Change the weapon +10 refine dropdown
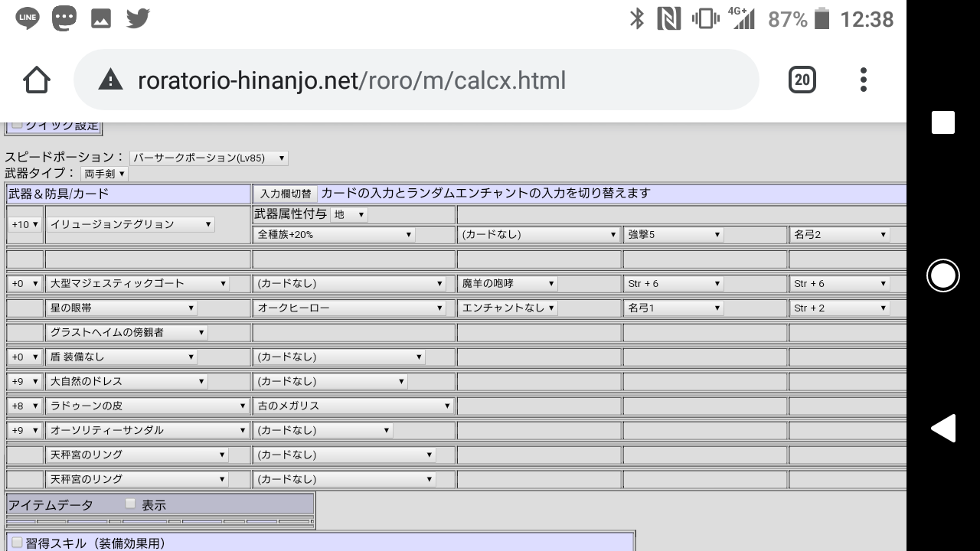The width and height of the screenshot is (980, 551). point(24,224)
